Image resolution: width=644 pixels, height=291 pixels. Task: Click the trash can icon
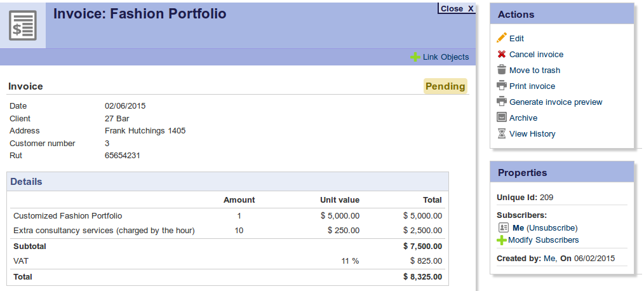(x=501, y=70)
